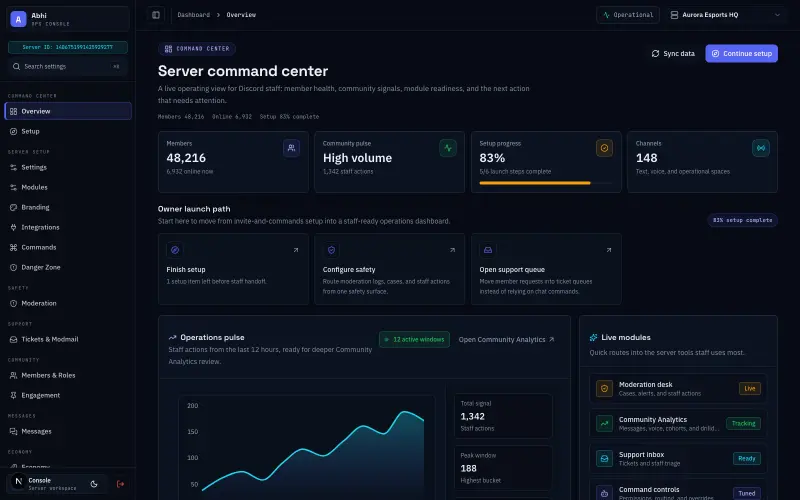Open the Overview sidebar item
Viewport: 800px width, 500px height.
[x=68, y=111]
